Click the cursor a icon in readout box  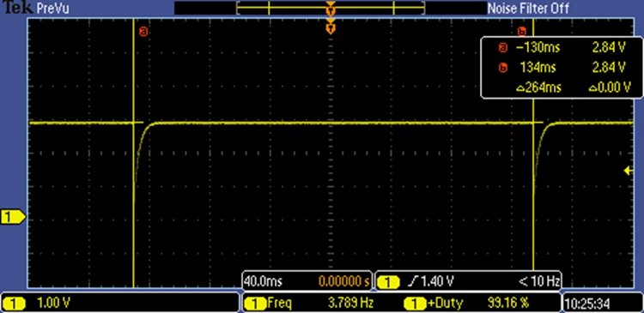pos(502,48)
